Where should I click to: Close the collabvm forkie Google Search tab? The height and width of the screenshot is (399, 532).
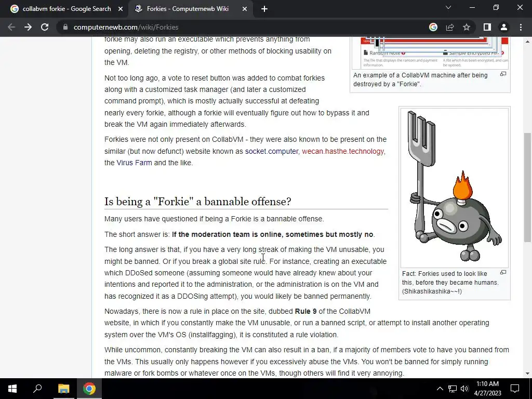pos(121,9)
